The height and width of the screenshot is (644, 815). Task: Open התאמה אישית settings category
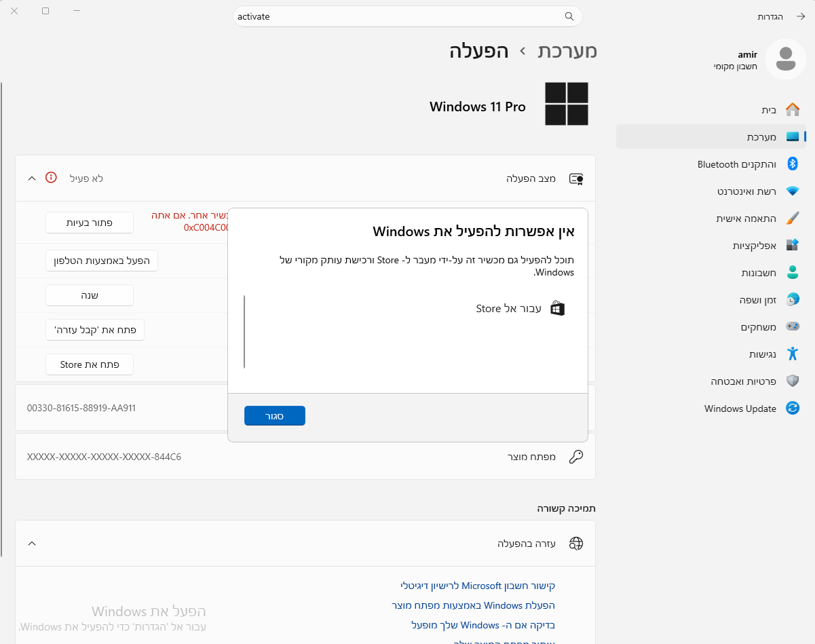click(711, 219)
